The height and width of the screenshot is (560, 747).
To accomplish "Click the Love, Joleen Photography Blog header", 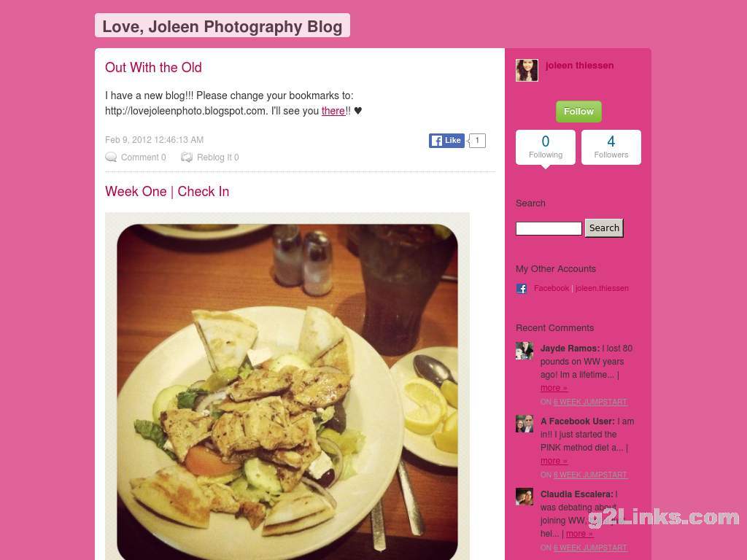I will coord(222,26).
